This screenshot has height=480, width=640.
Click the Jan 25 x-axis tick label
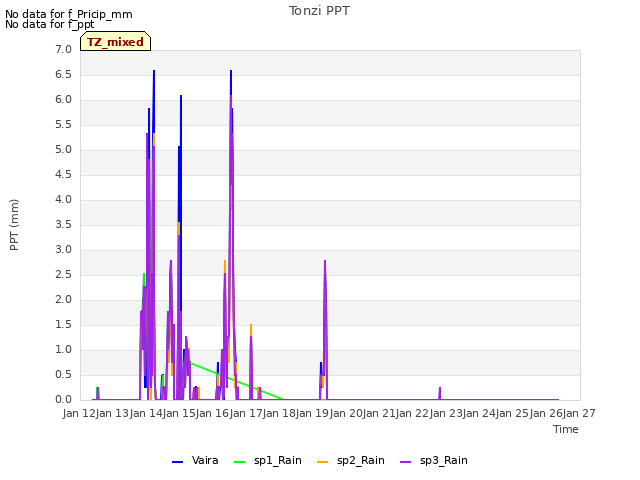tap(513, 413)
